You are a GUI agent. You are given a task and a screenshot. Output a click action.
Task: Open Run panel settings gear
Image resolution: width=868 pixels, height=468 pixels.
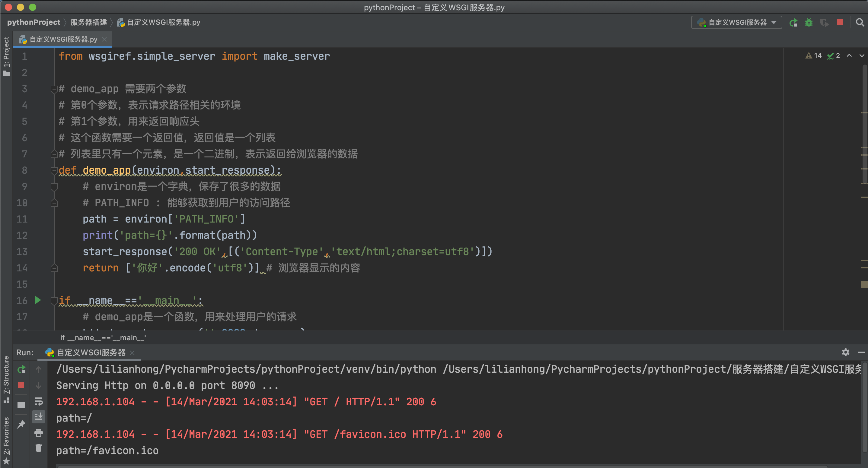click(845, 352)
